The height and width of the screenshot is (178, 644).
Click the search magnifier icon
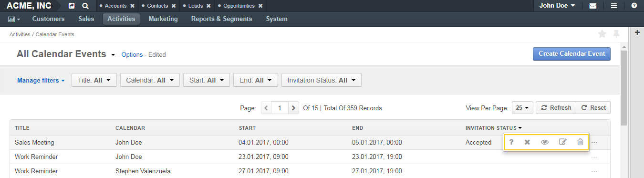pos(85,6)
